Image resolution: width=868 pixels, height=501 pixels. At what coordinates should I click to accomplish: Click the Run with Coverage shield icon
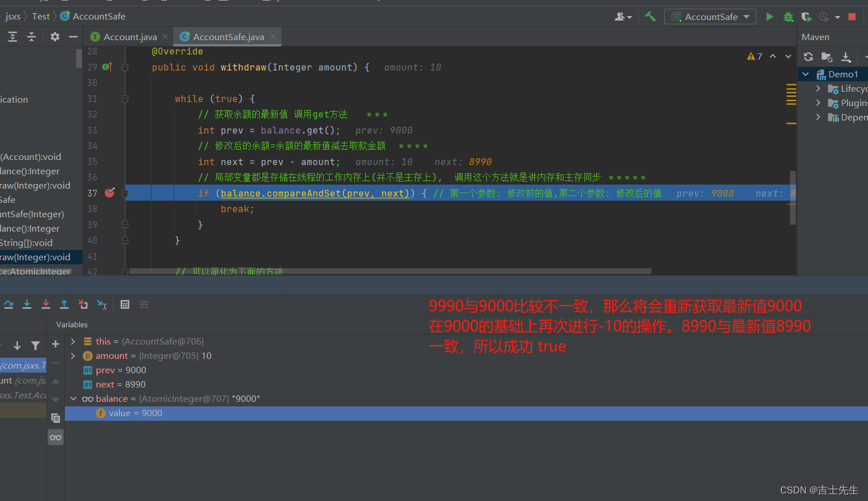click(806, 17)
